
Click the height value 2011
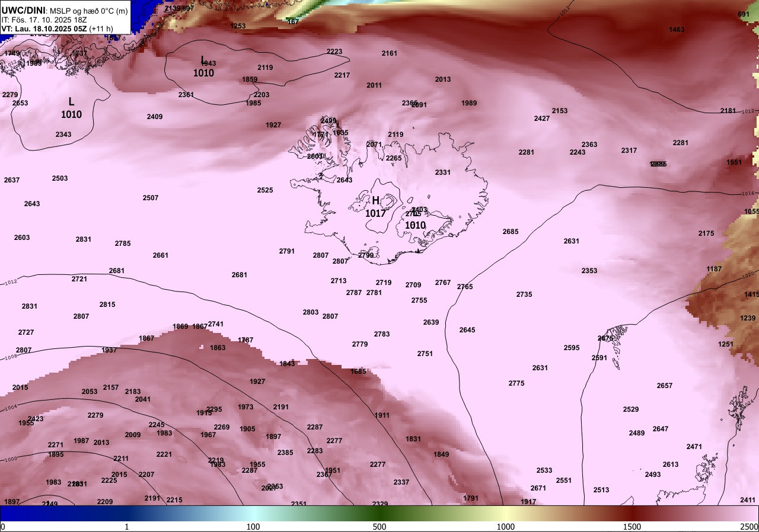[374, 86]
